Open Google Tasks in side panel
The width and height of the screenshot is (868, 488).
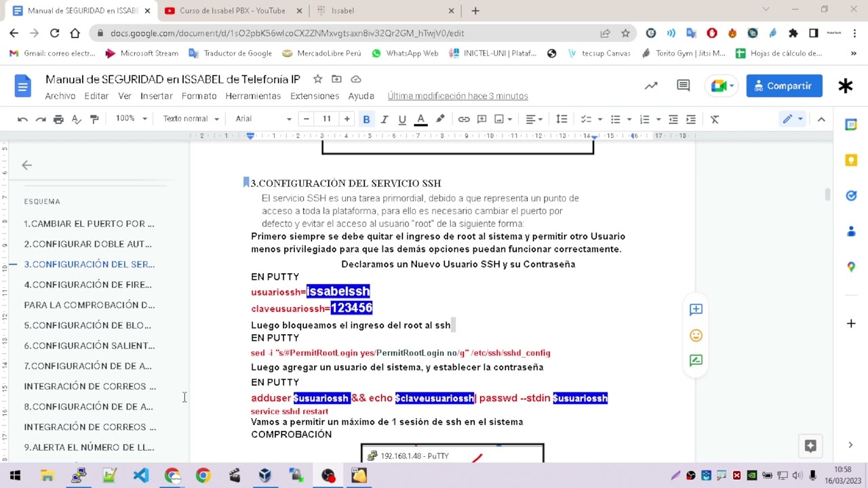[851, 196]
